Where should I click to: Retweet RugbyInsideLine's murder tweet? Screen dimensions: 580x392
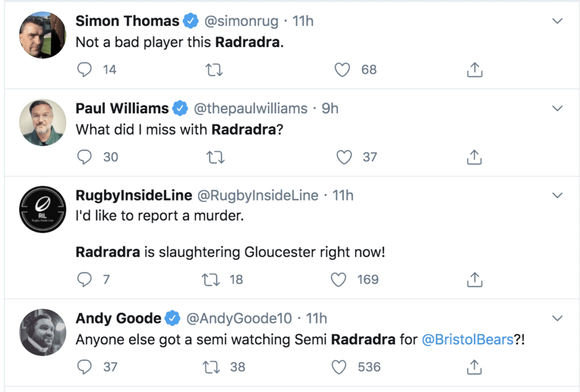[x=211, y=280]
